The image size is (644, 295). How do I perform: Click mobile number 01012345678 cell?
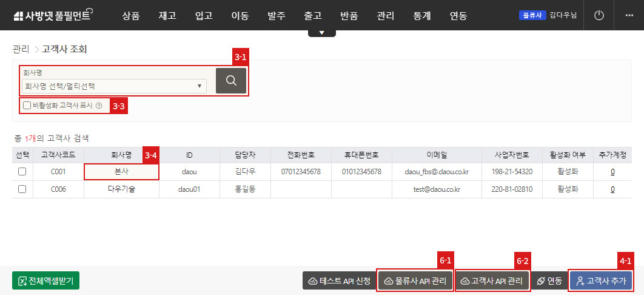point(361,172)
